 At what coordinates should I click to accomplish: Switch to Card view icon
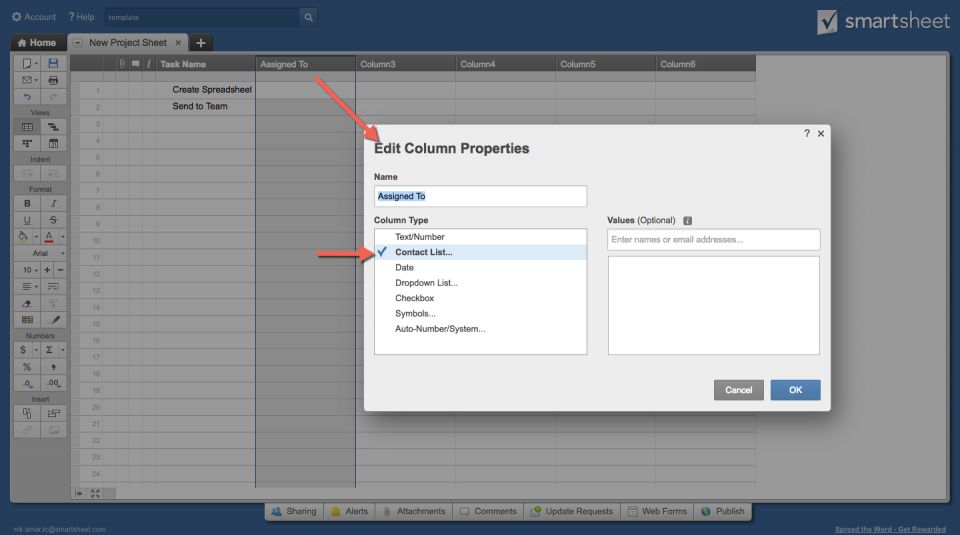click(x=27, y=143)
